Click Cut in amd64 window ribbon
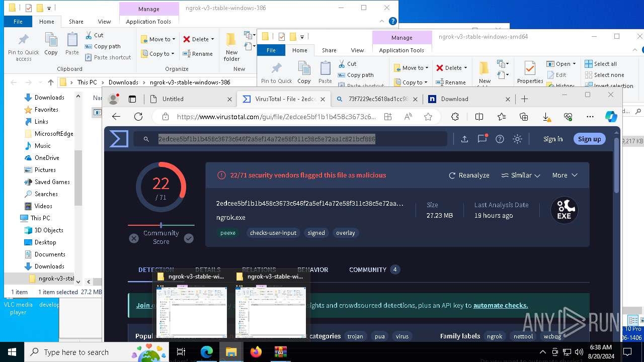The width and height of the screenshot is (644, 362). click(x=348, y=64)
